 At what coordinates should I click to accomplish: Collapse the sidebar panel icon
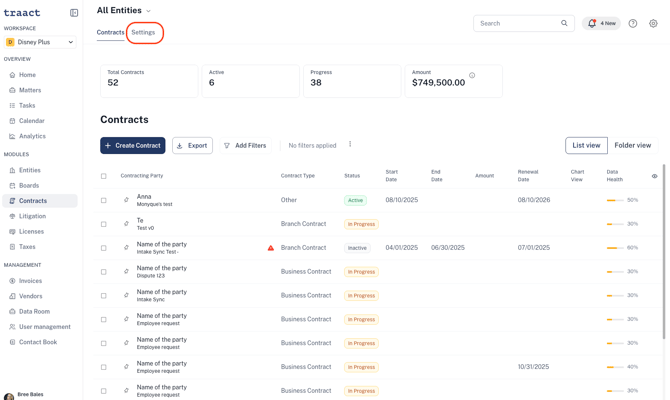point(74,13)
